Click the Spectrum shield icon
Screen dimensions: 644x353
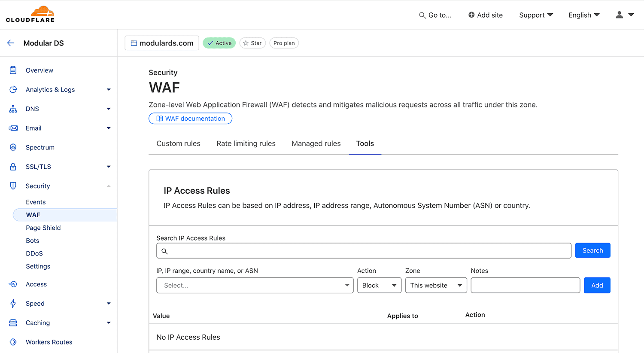[x=13, y=147]
